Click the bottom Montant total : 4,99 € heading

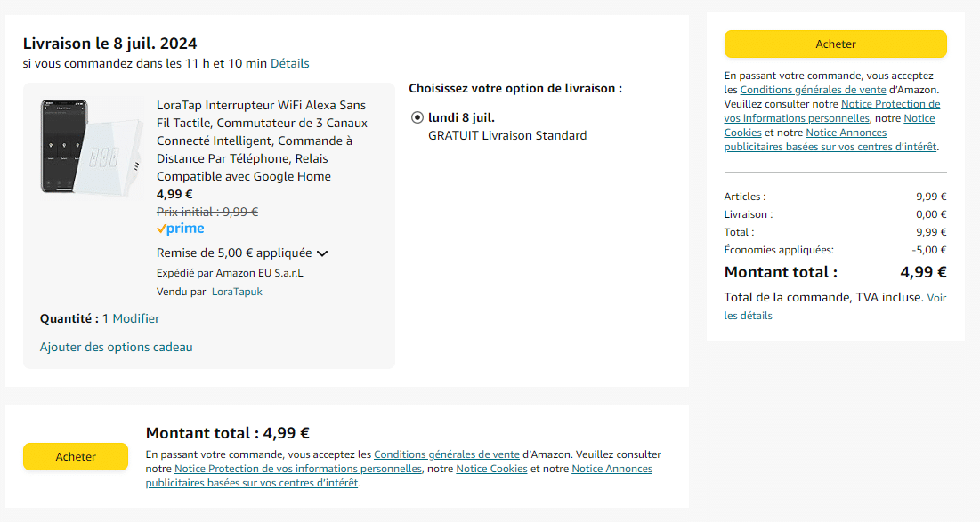click(228, 433)
